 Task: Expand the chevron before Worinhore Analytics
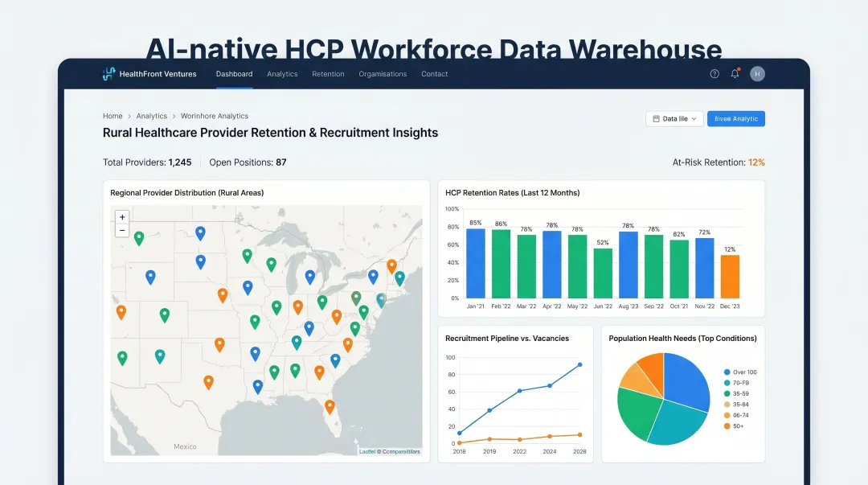174,116
